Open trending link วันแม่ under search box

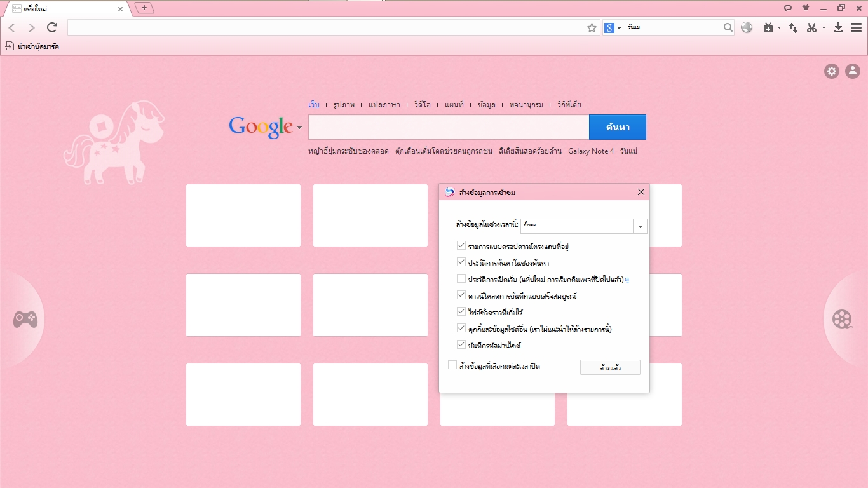pos(629,151)
